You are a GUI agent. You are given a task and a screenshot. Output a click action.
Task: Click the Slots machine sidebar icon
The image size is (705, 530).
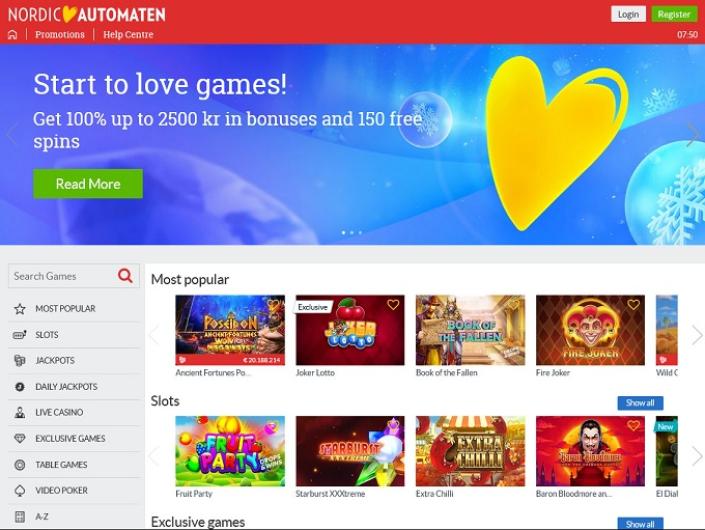(x=20, y=335)
